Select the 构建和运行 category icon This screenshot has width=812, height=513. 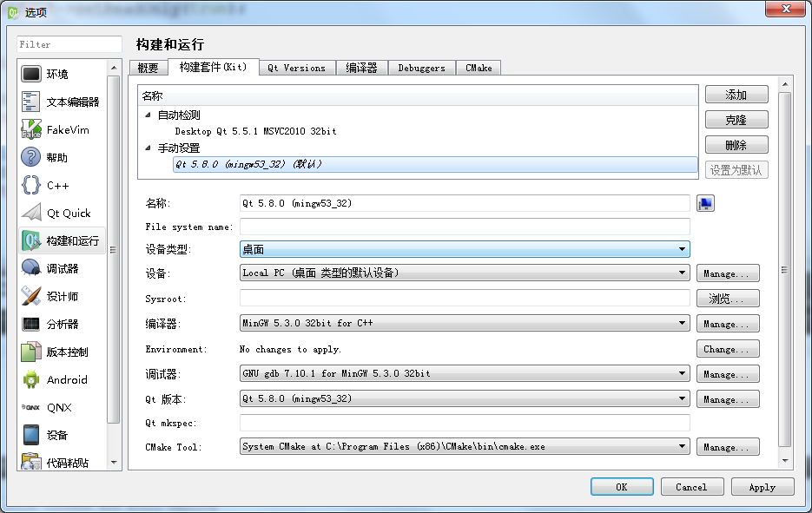pos(31,240)
